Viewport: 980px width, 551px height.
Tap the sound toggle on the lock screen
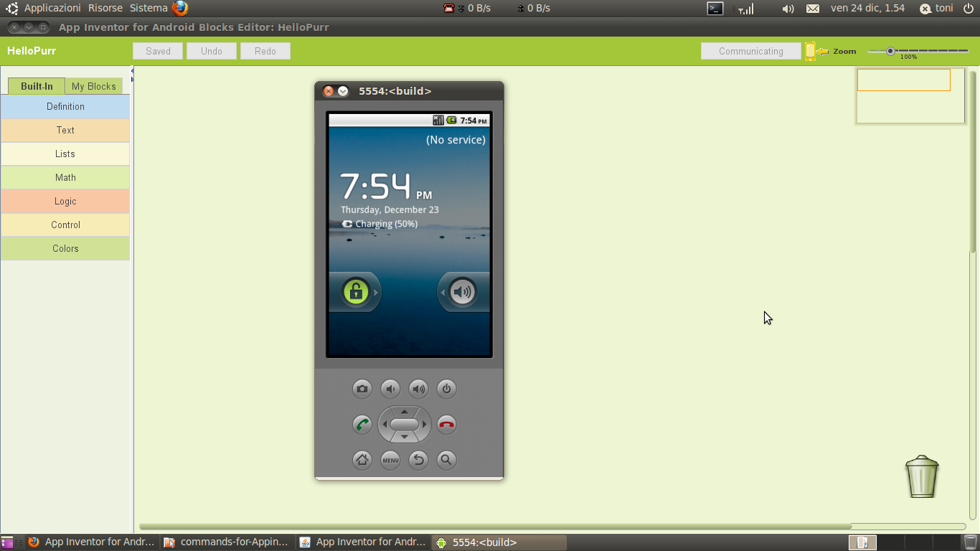point(463,292)
